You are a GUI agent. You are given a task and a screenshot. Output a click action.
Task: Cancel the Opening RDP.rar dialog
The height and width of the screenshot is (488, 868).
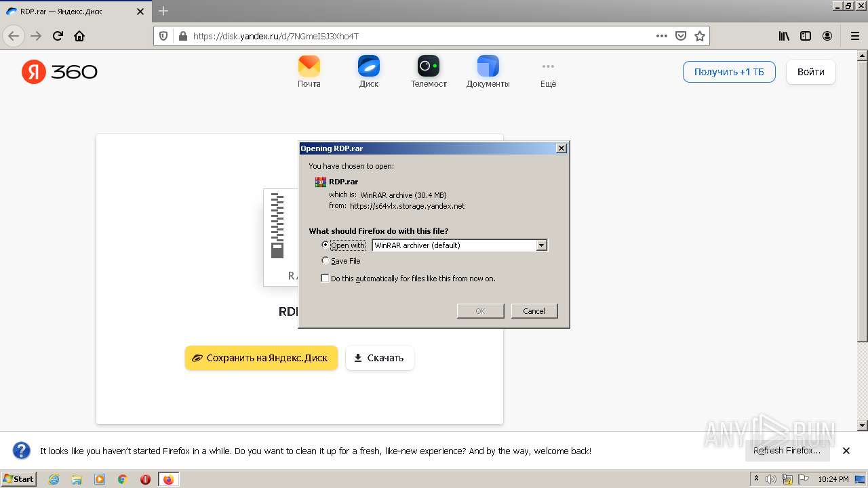click(x=534, y=311)
